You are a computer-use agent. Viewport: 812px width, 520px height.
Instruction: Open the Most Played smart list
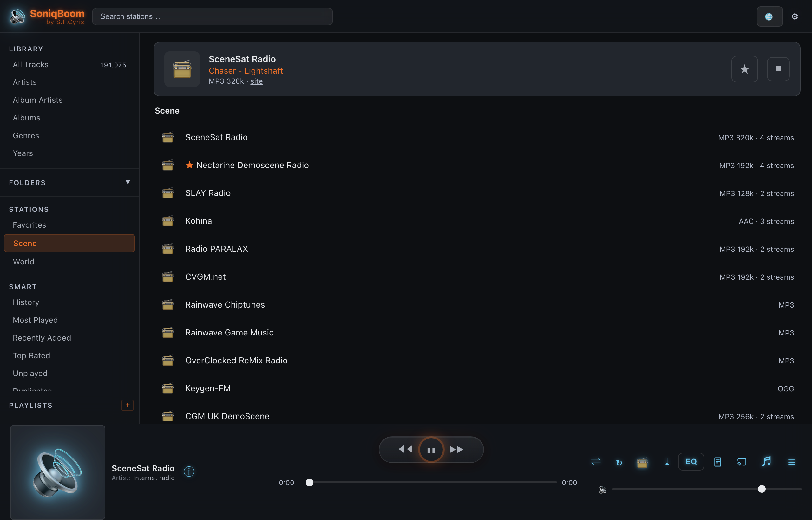click(x=69, y=320)
